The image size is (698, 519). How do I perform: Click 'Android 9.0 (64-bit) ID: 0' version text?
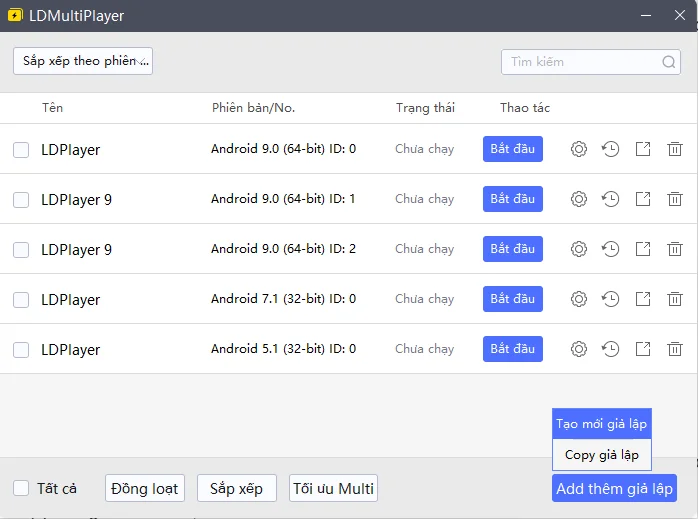(284, 149)
